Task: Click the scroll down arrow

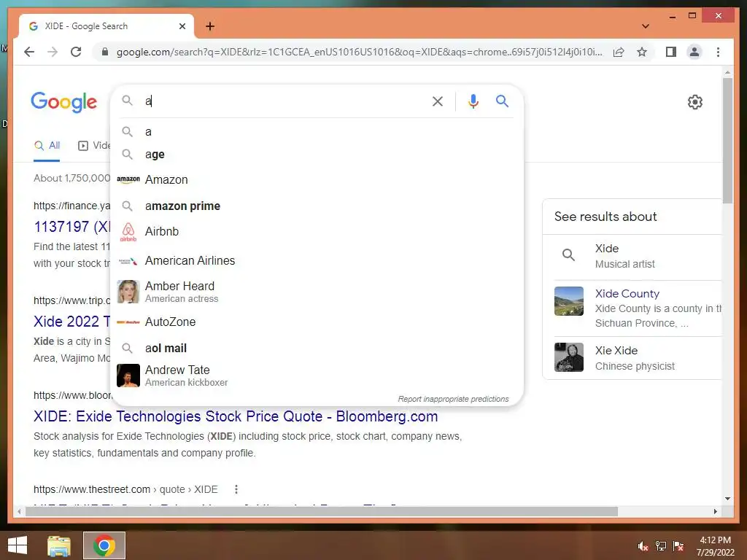Action: coord(727,499)
